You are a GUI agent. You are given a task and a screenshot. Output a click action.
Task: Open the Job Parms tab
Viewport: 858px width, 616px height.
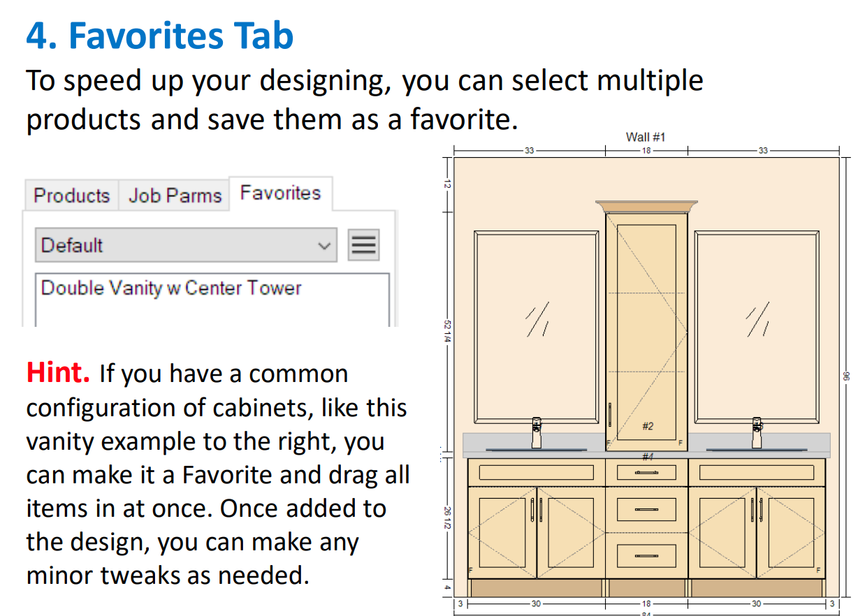[175, 196]
